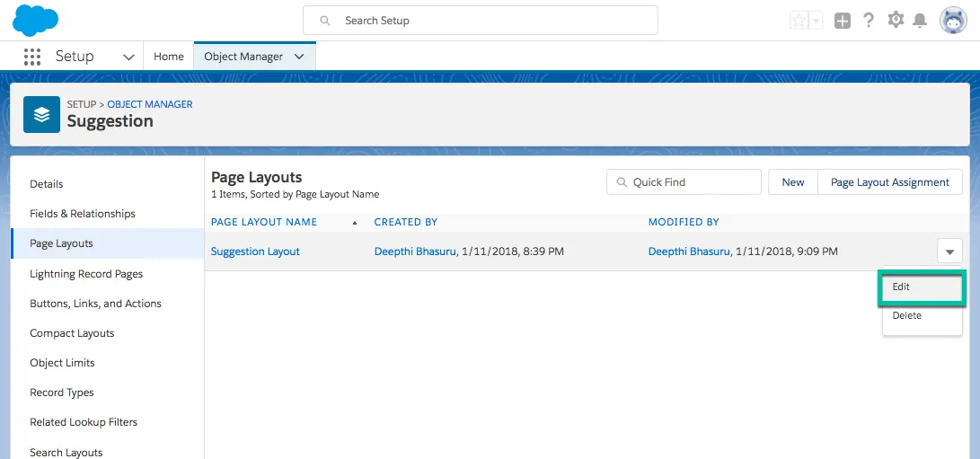
Task: Open Details in the sidebar
Action: (x=46, y=184)
